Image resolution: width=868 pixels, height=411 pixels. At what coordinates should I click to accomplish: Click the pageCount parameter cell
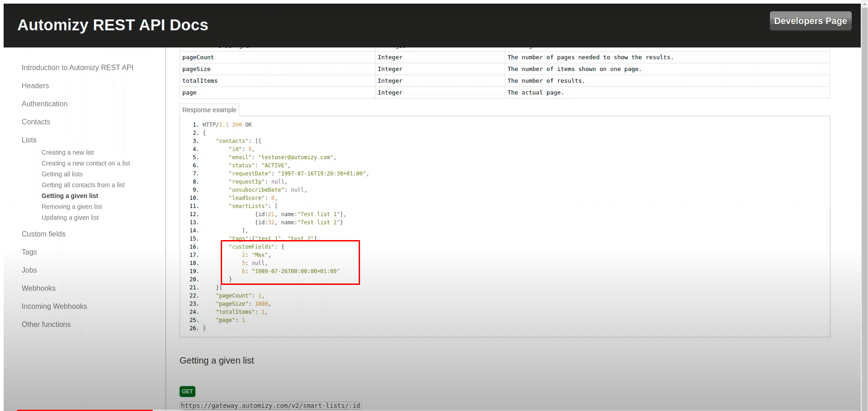(277, 57)
